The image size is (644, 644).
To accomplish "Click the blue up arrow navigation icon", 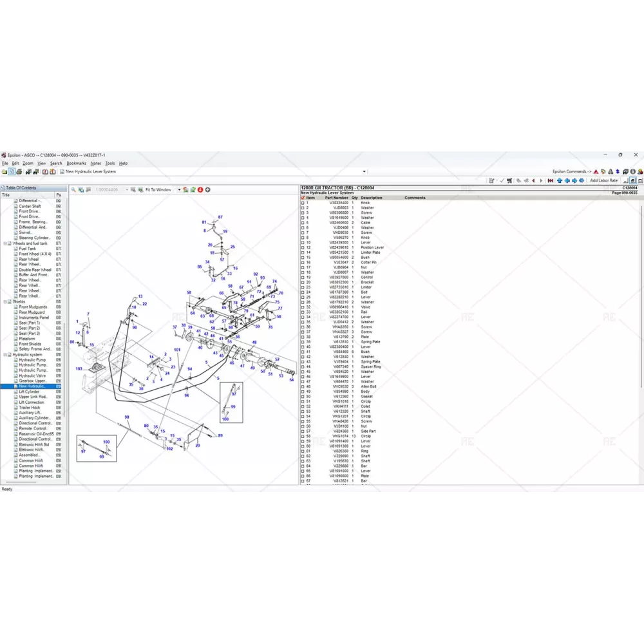I will [560, 181].
